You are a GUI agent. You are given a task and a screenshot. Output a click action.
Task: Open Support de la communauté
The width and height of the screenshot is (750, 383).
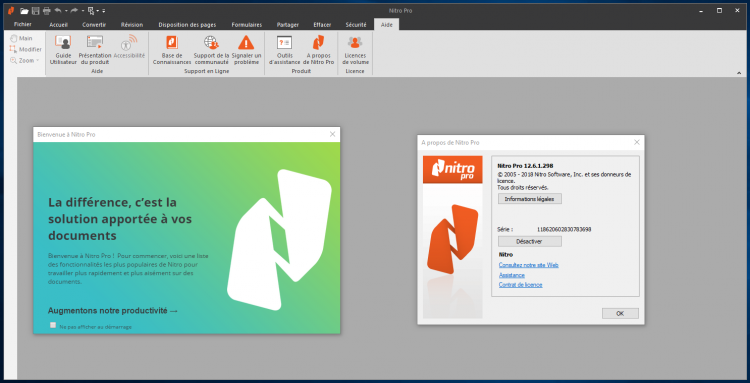(x=211, y=50)
